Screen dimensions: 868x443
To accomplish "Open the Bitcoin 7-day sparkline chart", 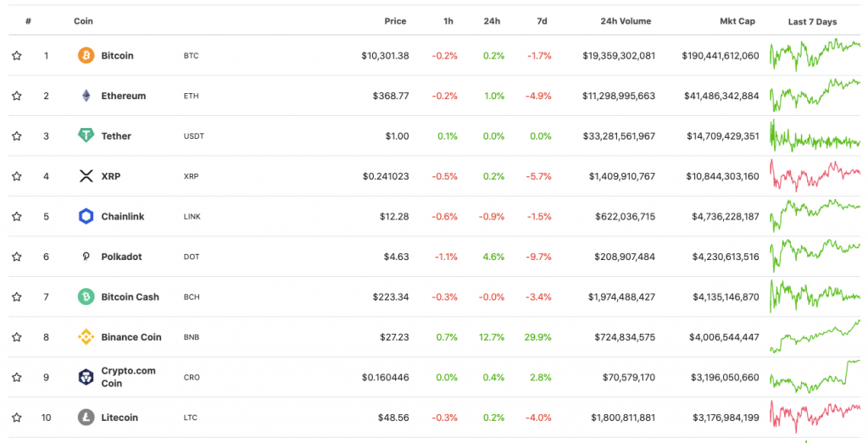I will tap(815, 55).
